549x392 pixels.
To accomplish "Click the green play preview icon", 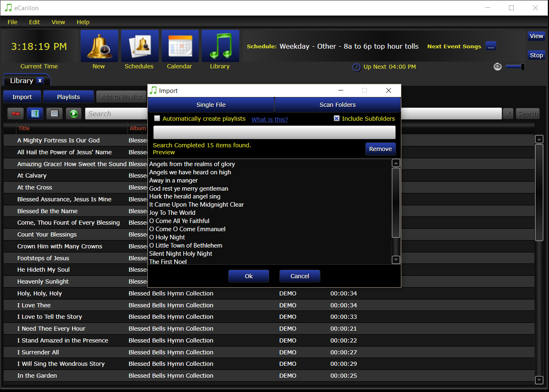I will pos(74,114).
